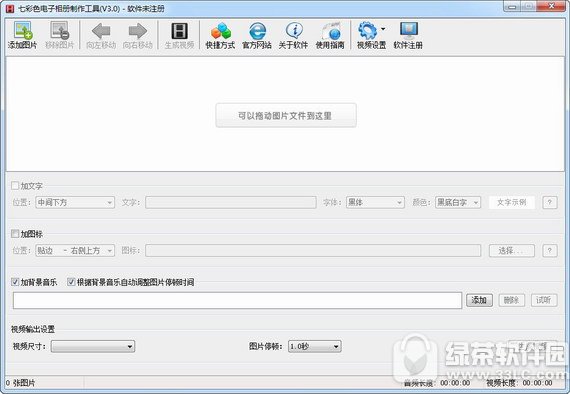Click the 可以拖动图片文件到这里 drop area button
Screen dimensions: 570x394
coord(286,116)
